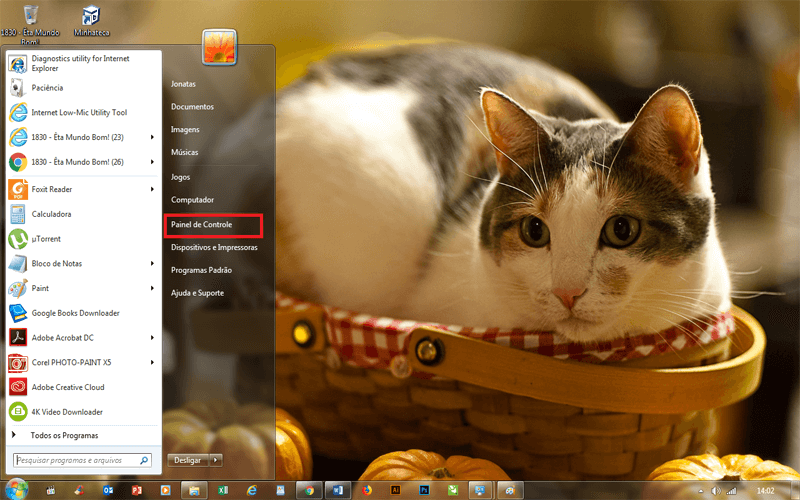Expand the Foxit Reader submenu arrow
Viewport: 800px width, 500px height.
[x=152, y=189]
